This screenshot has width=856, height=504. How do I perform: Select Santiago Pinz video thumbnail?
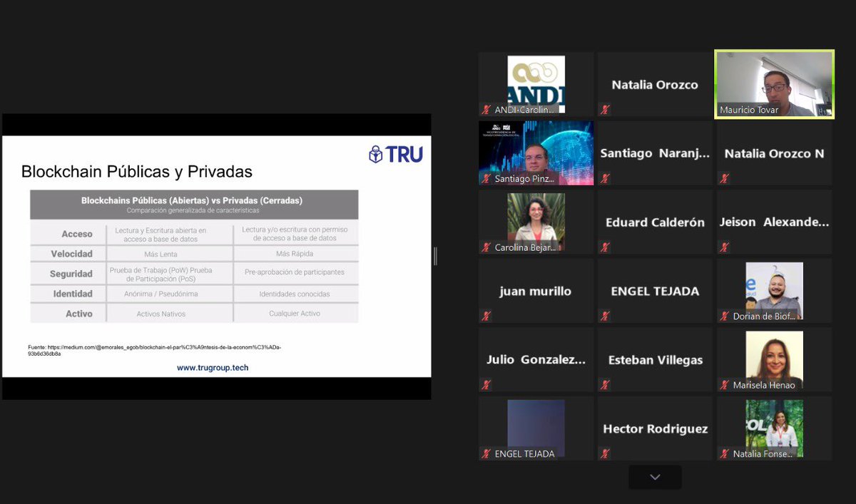[536, 153]
